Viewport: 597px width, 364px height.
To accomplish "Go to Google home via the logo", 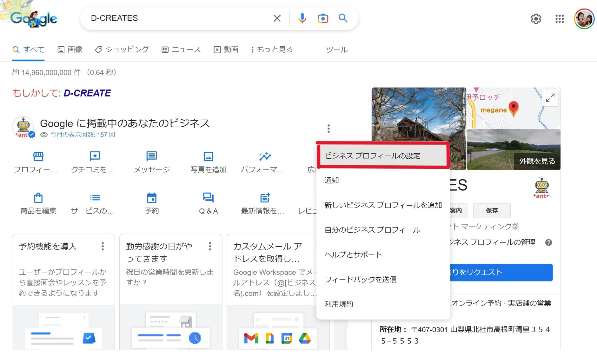I will (34, 18).
